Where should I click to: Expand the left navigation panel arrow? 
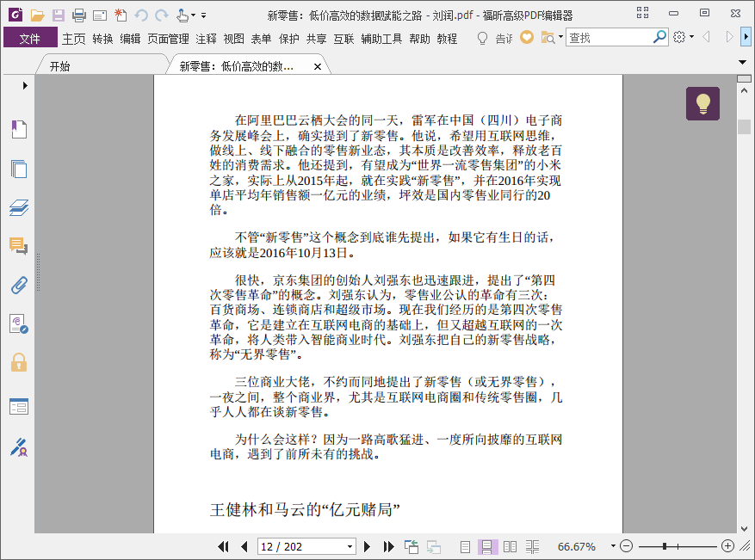pyautogui.click(x=25, y=86)
